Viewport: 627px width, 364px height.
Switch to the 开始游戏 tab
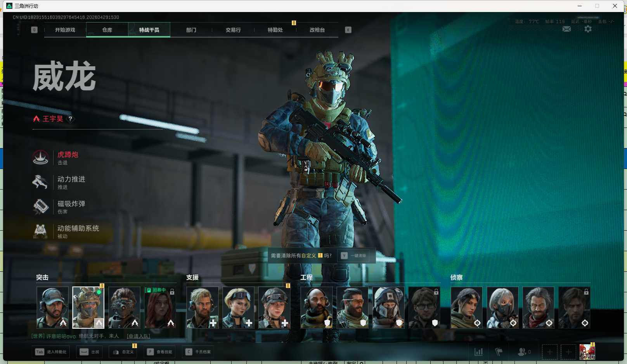pyautogui.click(x=65, y=30)
